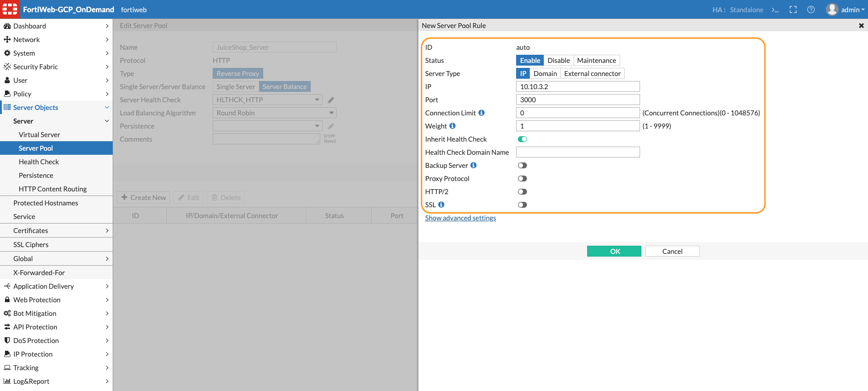The width and height of the screenshot is (868, 391).
Task: Open the CLI console icon
Action: (x=775, y=10)
